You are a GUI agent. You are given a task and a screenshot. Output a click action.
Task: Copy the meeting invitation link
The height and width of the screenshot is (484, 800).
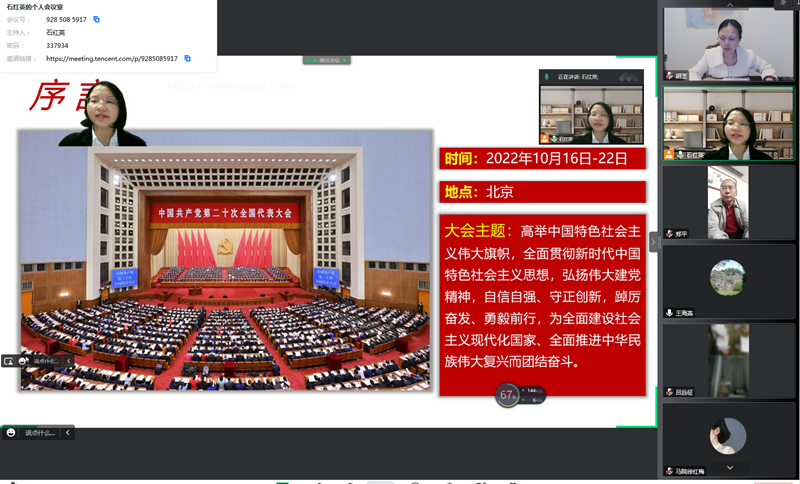[187, 58]
